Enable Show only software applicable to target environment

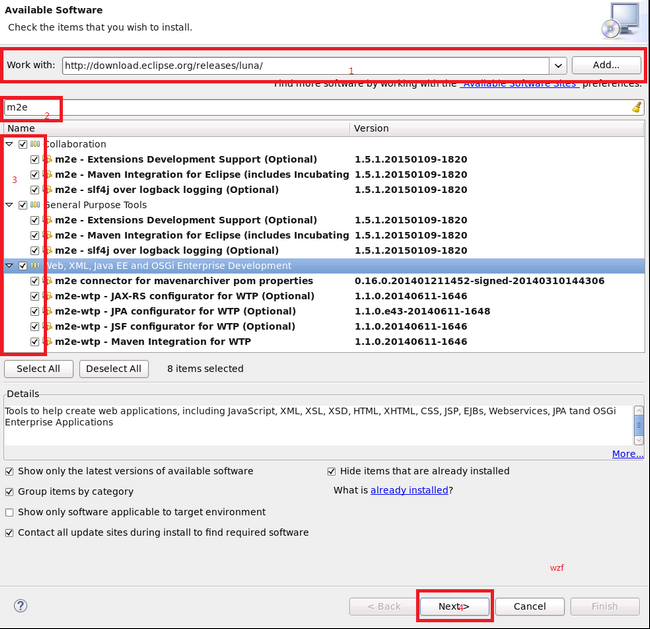10,512
